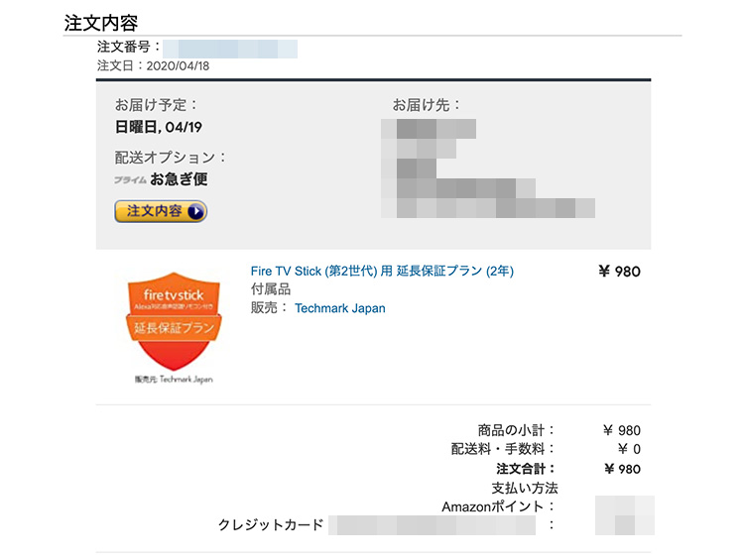Click the delivery date 日曜日, 04/19
Image resolution: width=744 pixels, height=560 pixels.
coord(159,127)
